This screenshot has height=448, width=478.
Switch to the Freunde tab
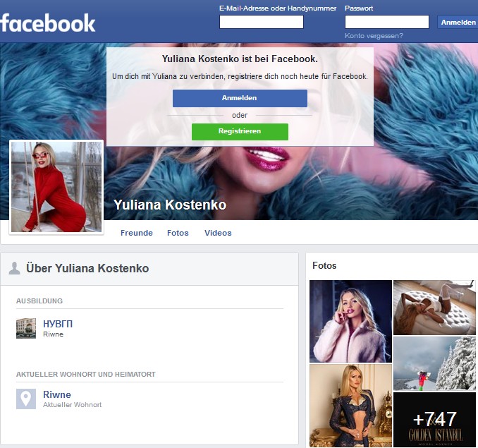(x=137, y=233)
